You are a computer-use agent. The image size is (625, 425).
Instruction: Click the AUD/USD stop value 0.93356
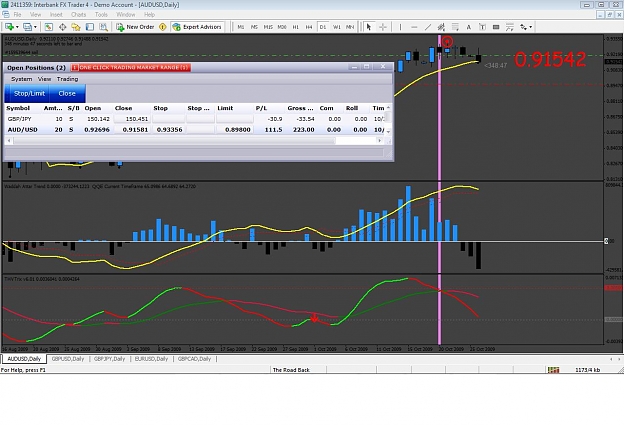click(169, 130)
